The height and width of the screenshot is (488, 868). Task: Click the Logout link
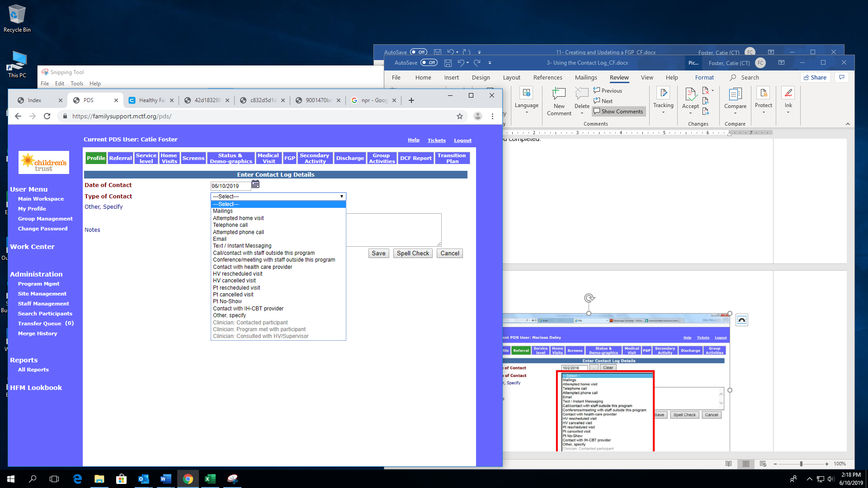pyautogui.click(x=462, y=141)
